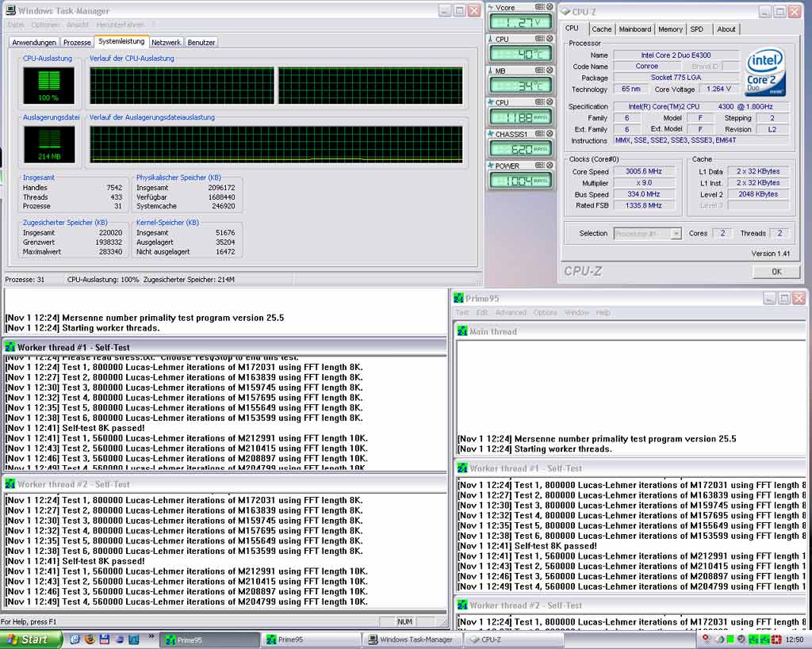Click 'Self-test 8K passed!' in Worker thread #1
812x649 pixels.
point(104,428)
